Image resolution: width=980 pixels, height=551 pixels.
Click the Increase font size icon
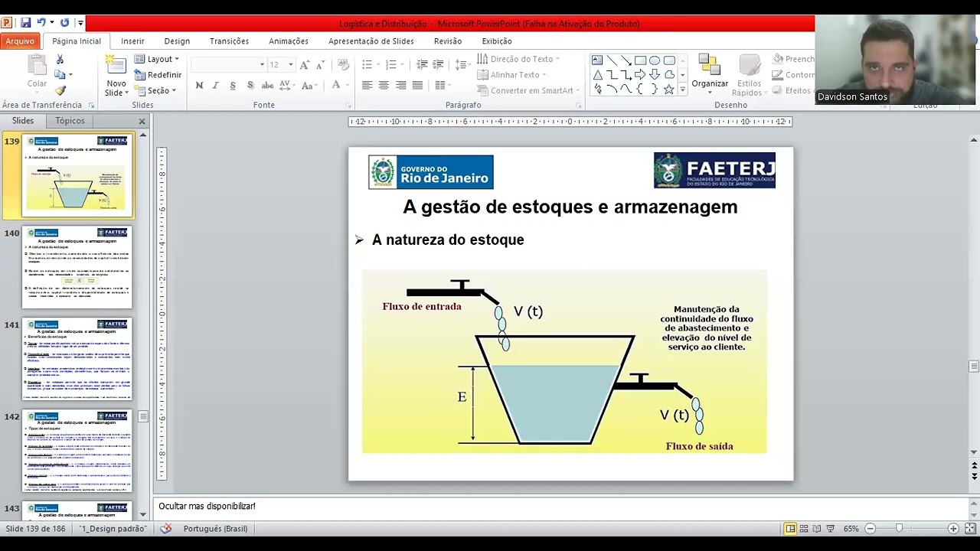[x=305, y=65]
